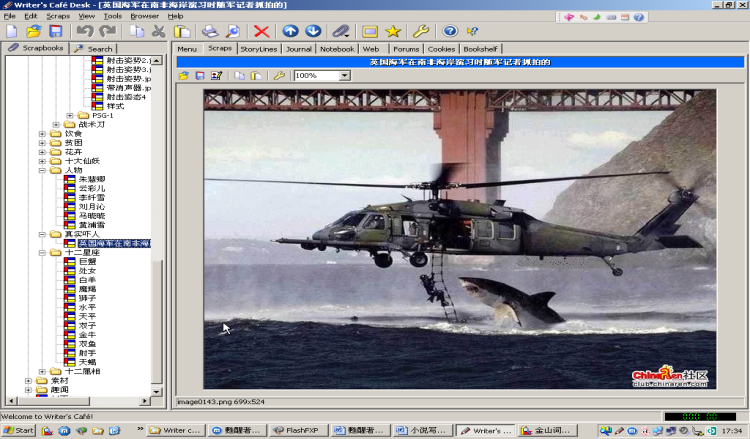Open the Search tab in left panel
This screenshot has width=750, height=439.
point(94,48)
